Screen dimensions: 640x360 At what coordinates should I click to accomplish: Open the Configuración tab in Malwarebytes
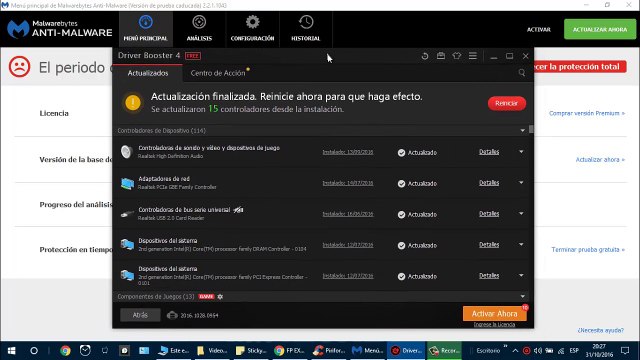coord(252,29)
